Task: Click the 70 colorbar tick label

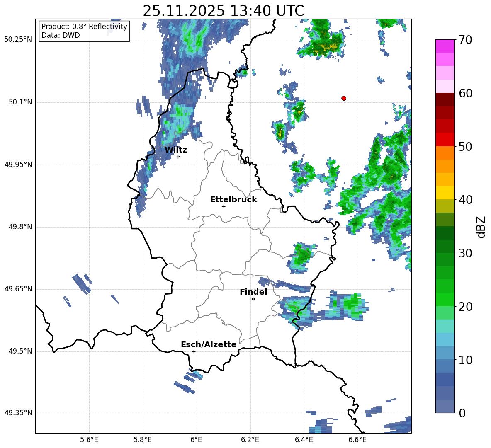Action: coord(465,40)
